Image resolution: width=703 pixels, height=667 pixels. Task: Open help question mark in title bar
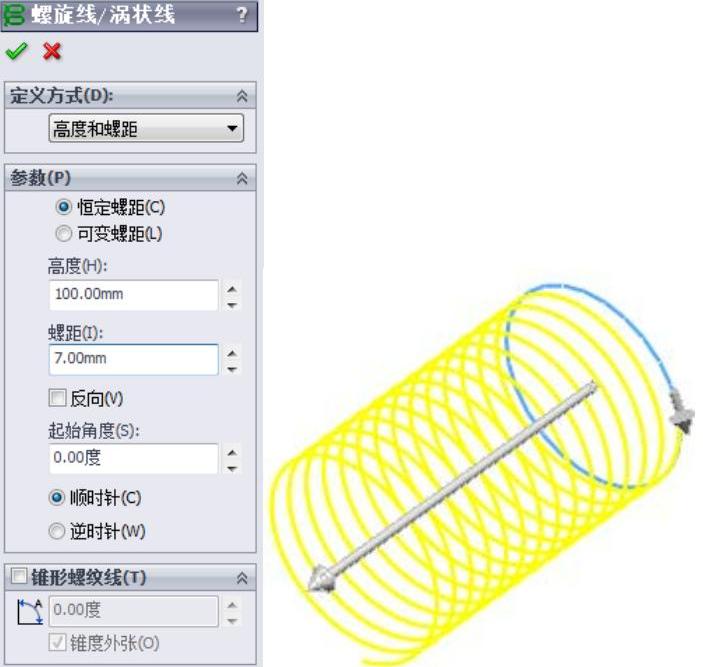pyautogui.click(x=242, y=15)
